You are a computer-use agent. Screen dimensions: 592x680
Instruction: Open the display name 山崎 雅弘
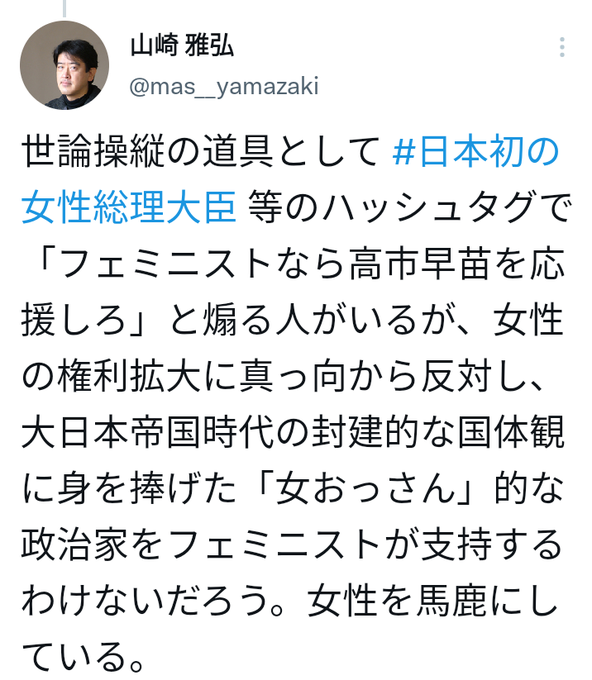[x=182, y=46]
